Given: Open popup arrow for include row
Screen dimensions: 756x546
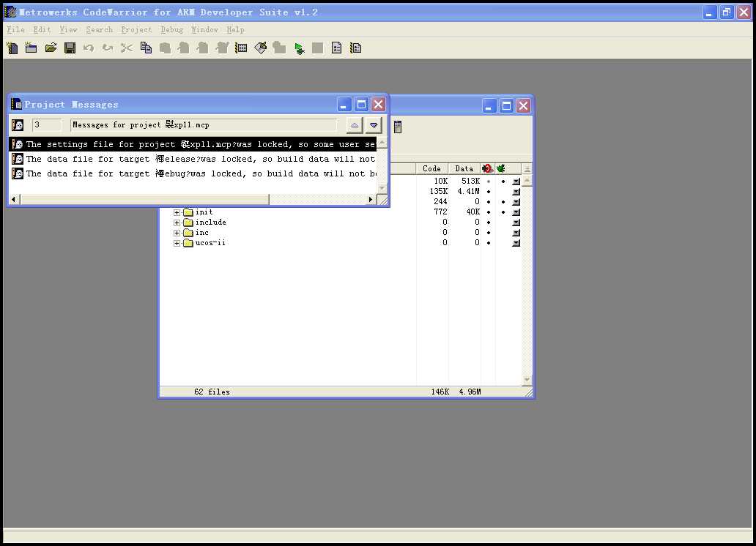Looking at the screenshot, I should pyautogui.click(x=516, y=222).
